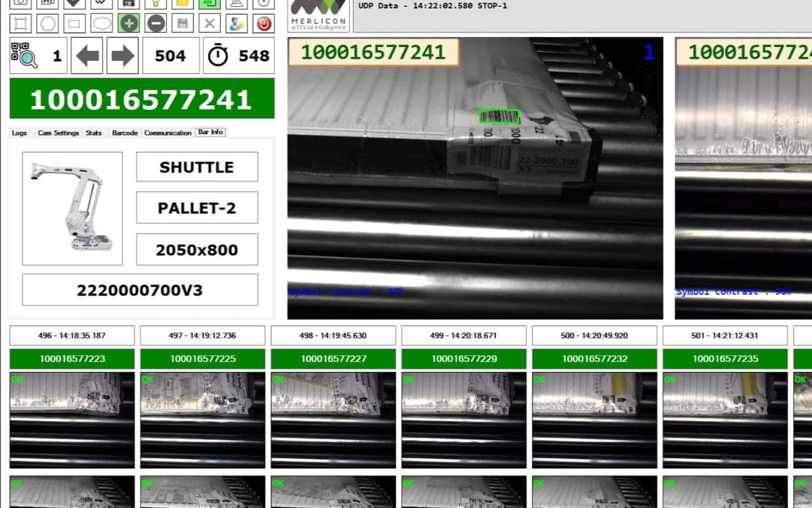Click the green barcode detection box in camera view
Screen dimensions: 812x508
[x=499, y=117]
